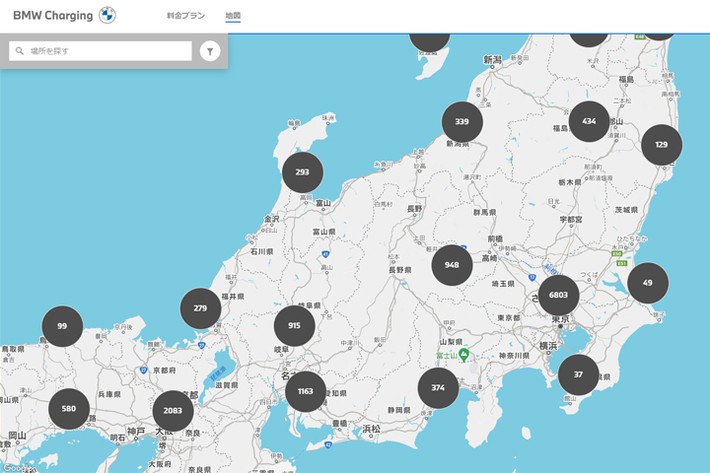Select the 6803 cluster near Tokyo
The width and height of the screenshot is (710, 473).
(x=559, y=295)
